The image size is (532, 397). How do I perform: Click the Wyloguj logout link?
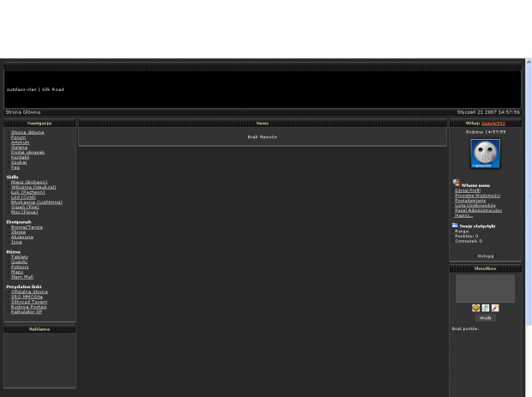[x=485, y=256]
